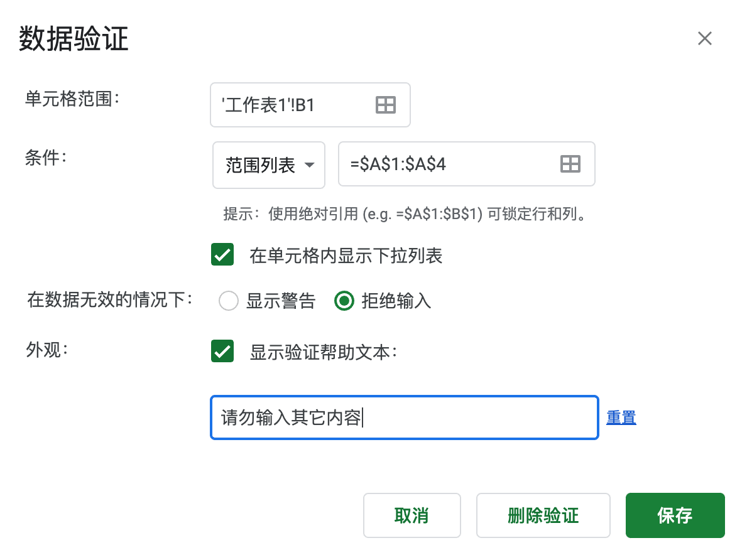Viewport: 747px width, 560px height.
Task: Open grid selector icon beside =$A$1:$A$4
Action: tap(570, 164)
